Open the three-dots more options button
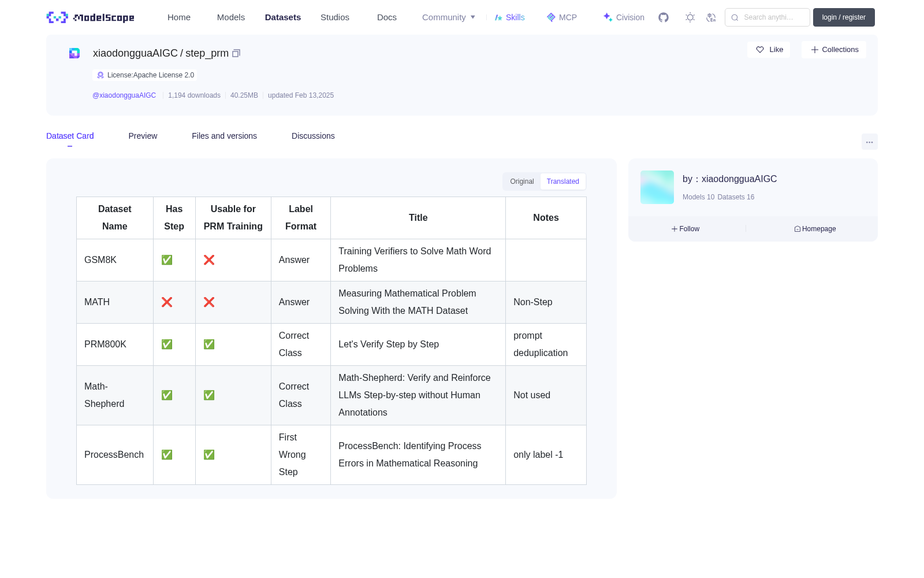 [869, 142]
